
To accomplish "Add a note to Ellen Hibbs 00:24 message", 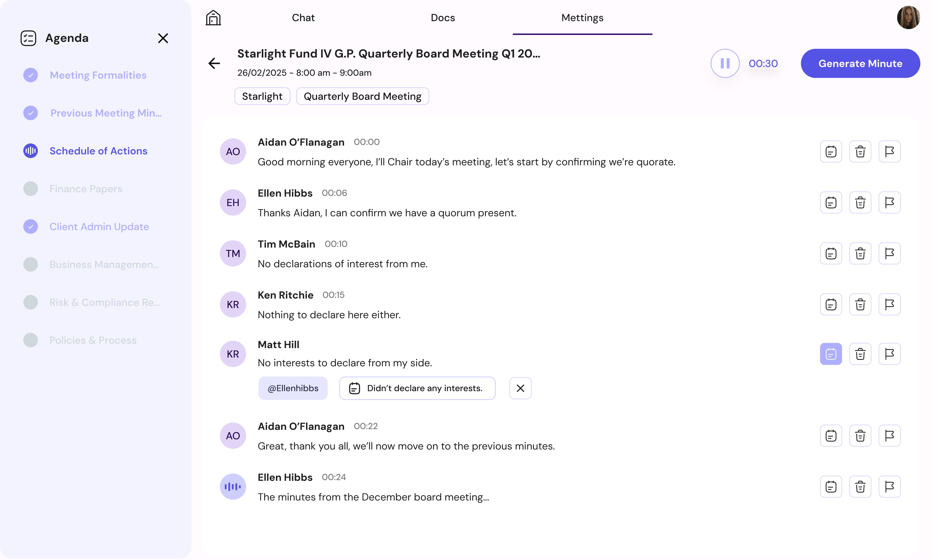I will tap(831, 487).
